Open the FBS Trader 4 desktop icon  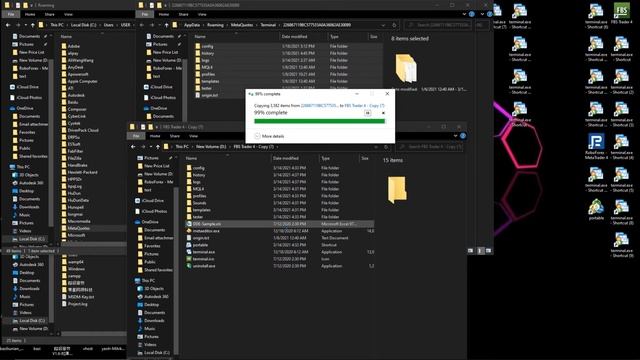point(621,13)
